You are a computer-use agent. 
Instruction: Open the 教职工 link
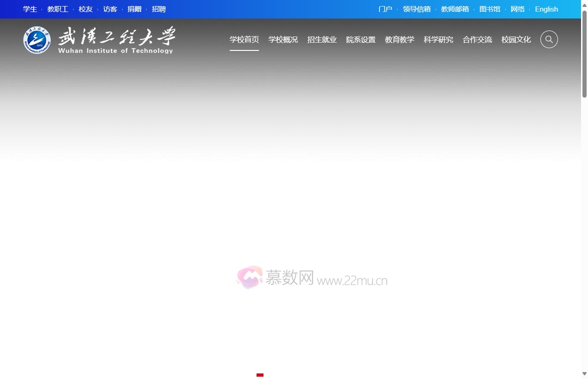[x=58, y=9]
